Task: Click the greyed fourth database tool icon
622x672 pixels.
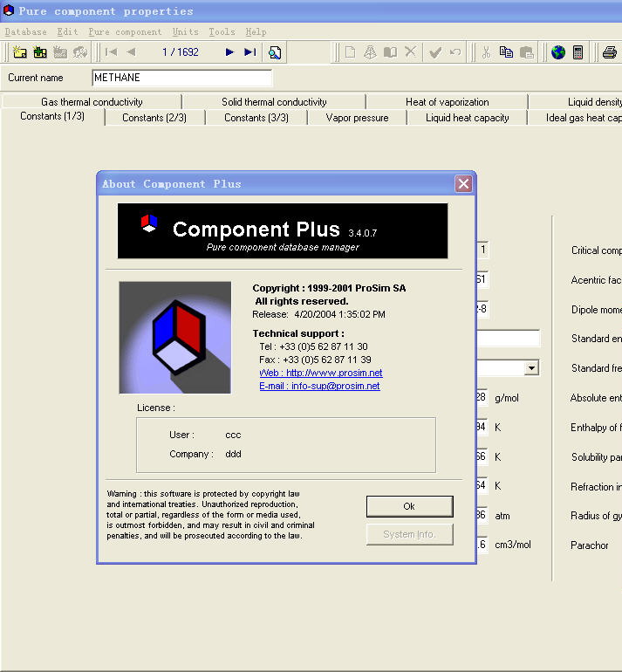Action: [80, 52]
